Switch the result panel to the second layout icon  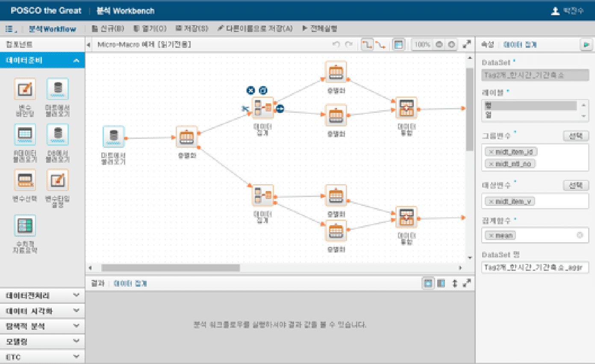click(441, 283)
